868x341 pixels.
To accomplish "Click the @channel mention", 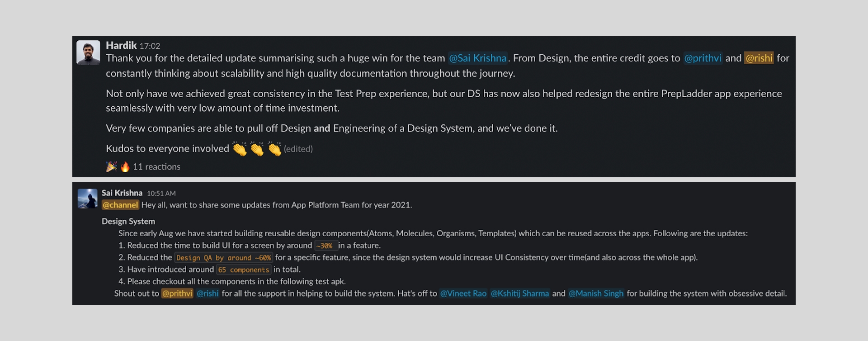I will (x=120, y=205).
